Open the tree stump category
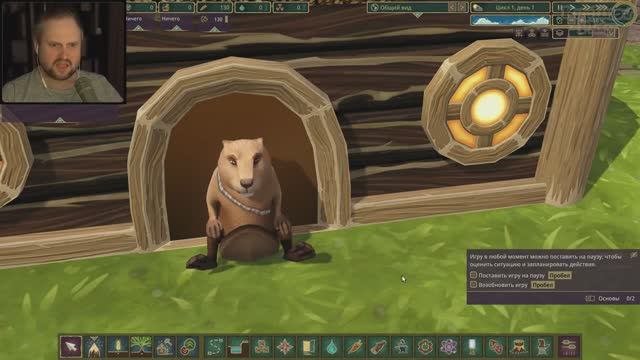 point(519,347)
